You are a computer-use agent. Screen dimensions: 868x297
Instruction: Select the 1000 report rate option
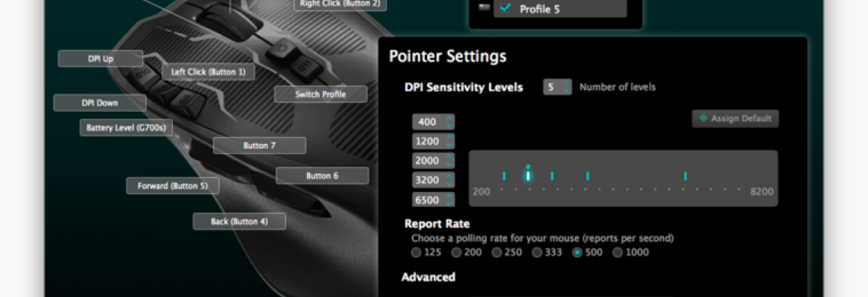tap(617, 253)
